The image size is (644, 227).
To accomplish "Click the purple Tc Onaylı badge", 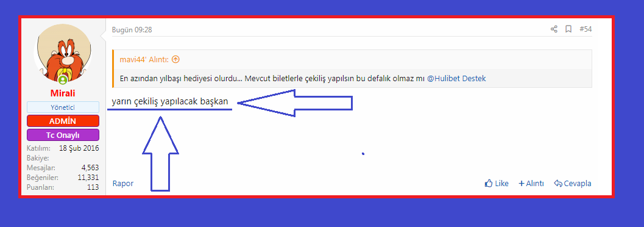I will click(63, 135).
